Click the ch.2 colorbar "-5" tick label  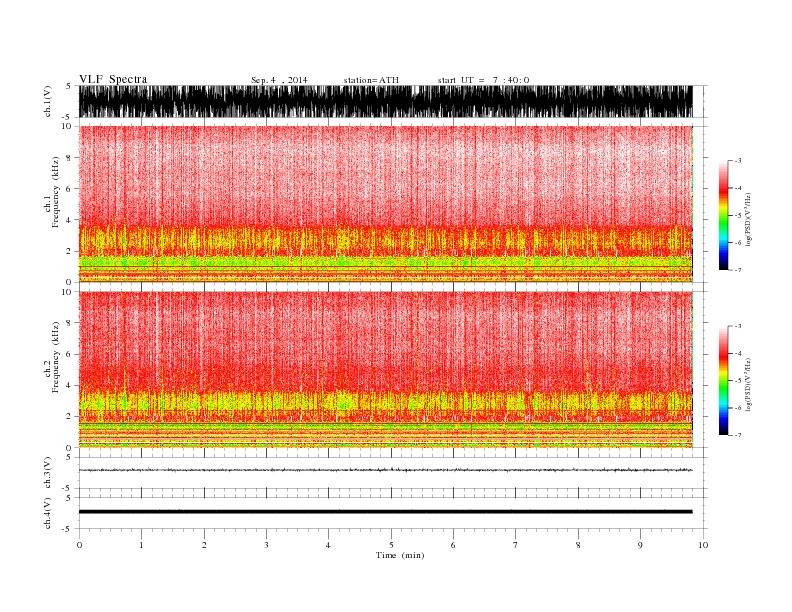coord(738,381)
